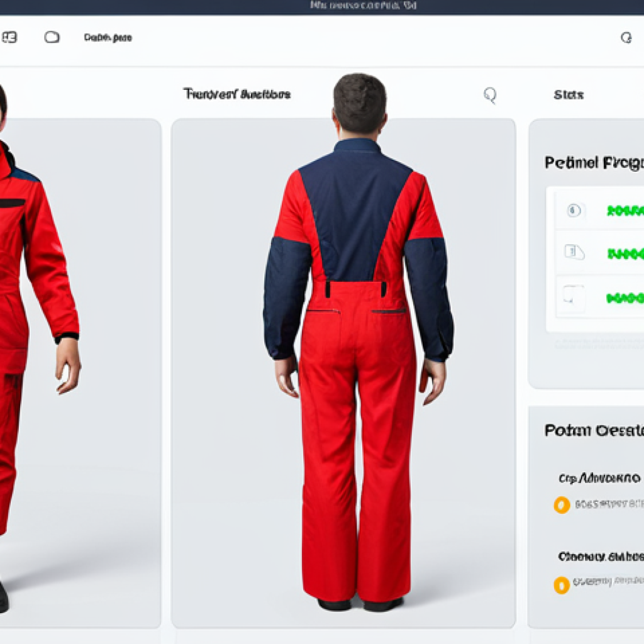Click the green value next to the tag-shaped icon
This screenshot has height=644, width=644.
[626, 254]
